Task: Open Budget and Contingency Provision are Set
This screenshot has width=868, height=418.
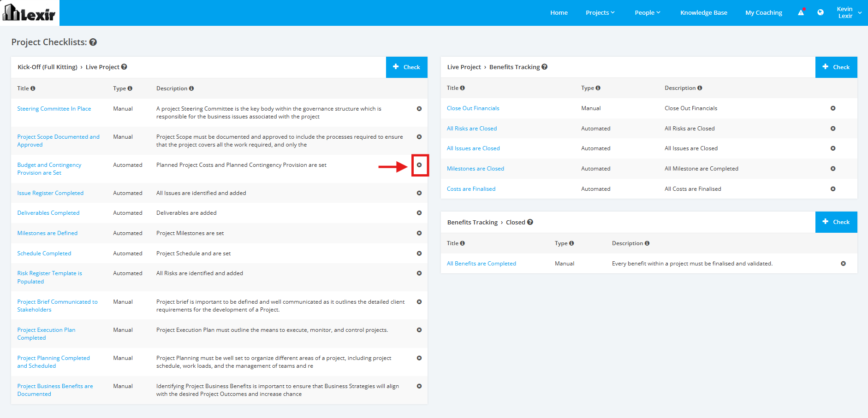Action: pyautogui.click(x=49, y=169)
